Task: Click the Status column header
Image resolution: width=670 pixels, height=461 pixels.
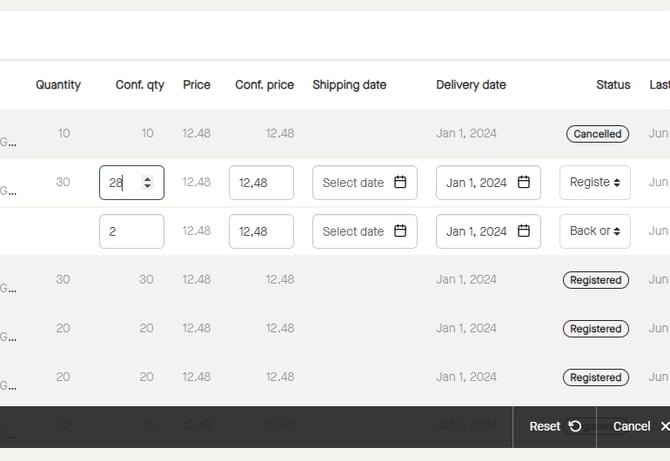Action: [x=613, y=85]
